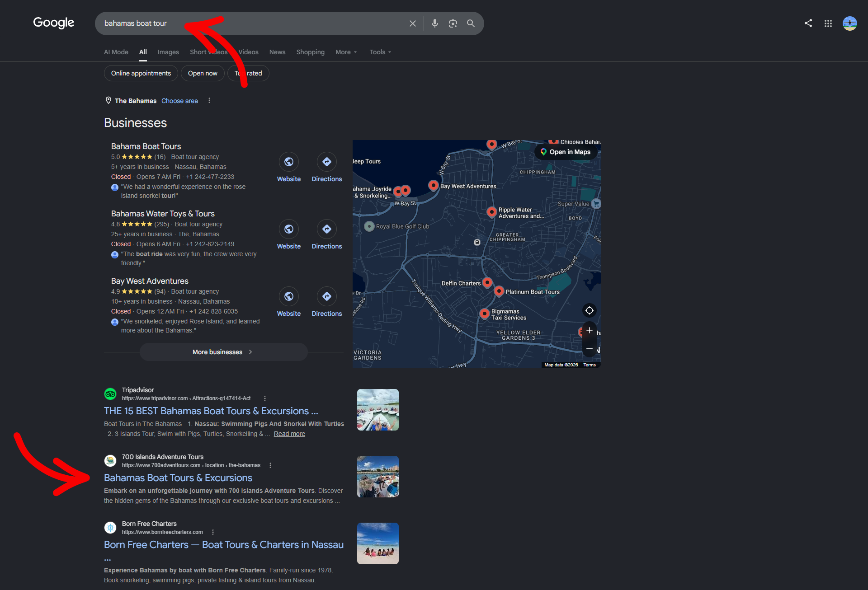Switch to the AI Mode tab

(116, 52)
